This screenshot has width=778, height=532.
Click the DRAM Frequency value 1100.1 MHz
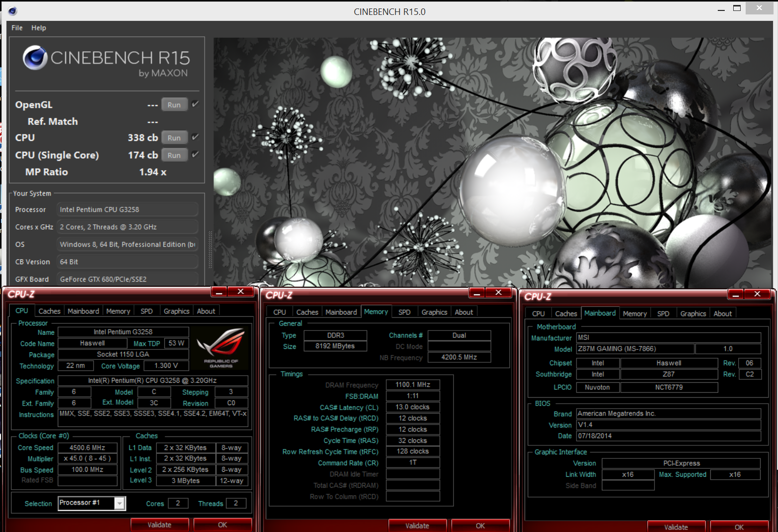tap(413, 385)
